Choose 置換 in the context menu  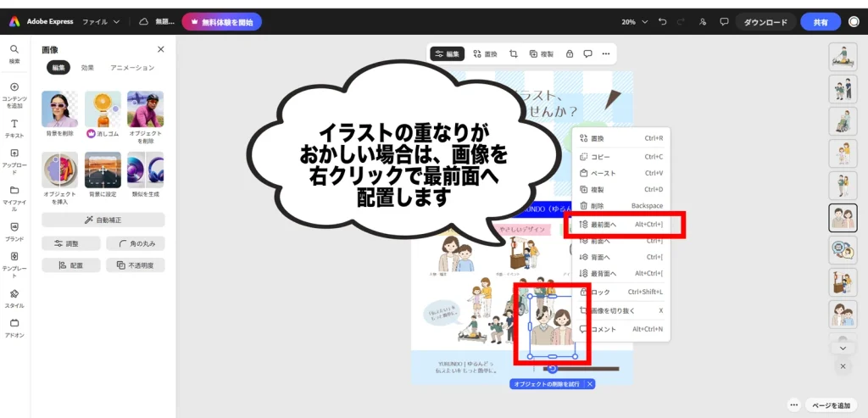[x=621, y=138]
